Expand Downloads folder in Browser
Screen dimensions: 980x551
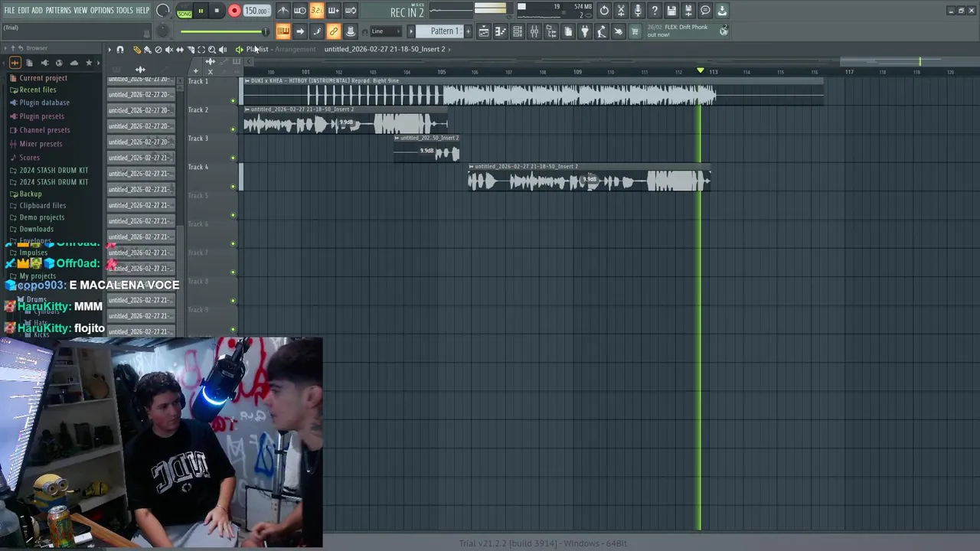click(x=36, y=229)
